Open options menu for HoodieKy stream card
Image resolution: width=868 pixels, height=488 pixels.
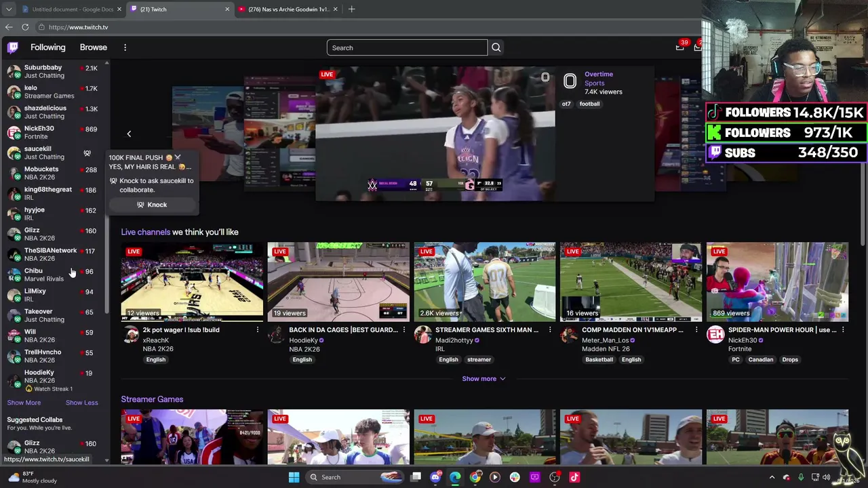[403, 330]
